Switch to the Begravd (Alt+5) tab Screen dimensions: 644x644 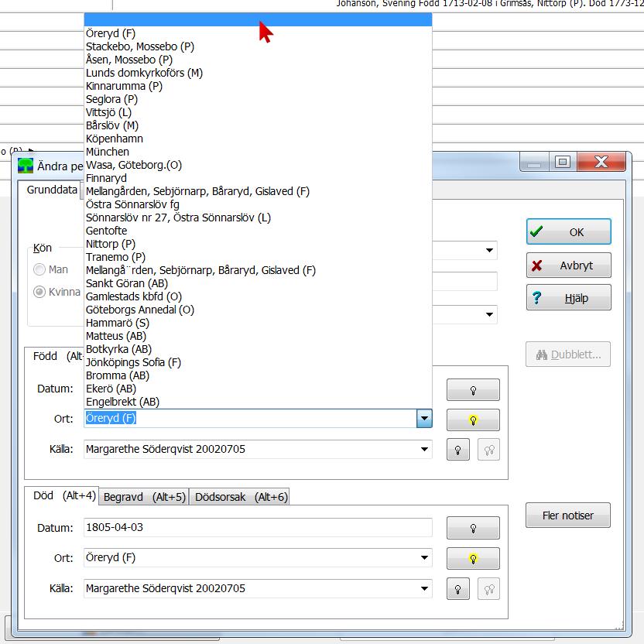[x=144, y=497]
